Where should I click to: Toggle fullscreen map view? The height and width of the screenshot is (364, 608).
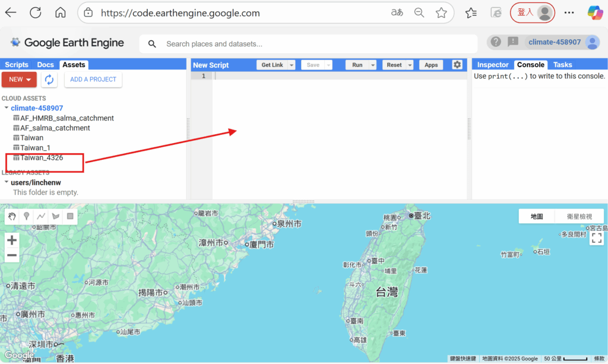click(596, 238)
